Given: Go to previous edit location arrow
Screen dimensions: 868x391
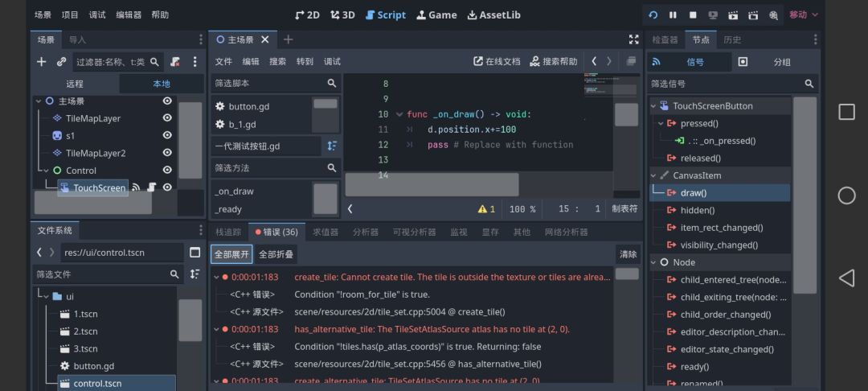Looking at the screenshot, I should click(594, 61).
